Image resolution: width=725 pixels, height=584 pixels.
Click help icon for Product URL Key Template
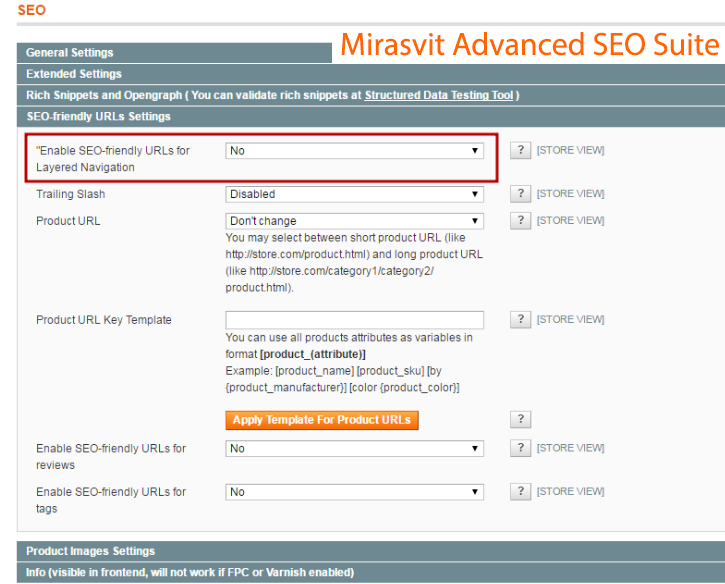520,320
